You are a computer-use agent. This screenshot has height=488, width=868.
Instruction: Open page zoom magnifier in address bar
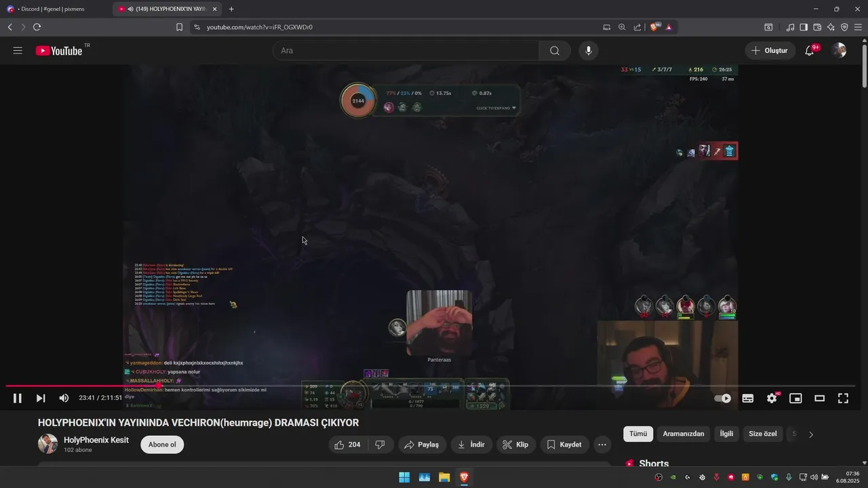pyautogui.click(x=622, y=27)
